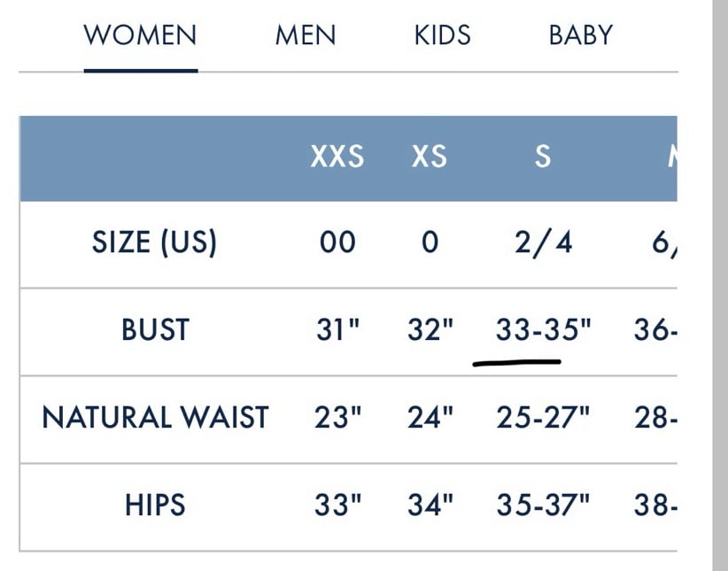
Task: Click the 2/4 US size cell
Action: pos(543,243)
